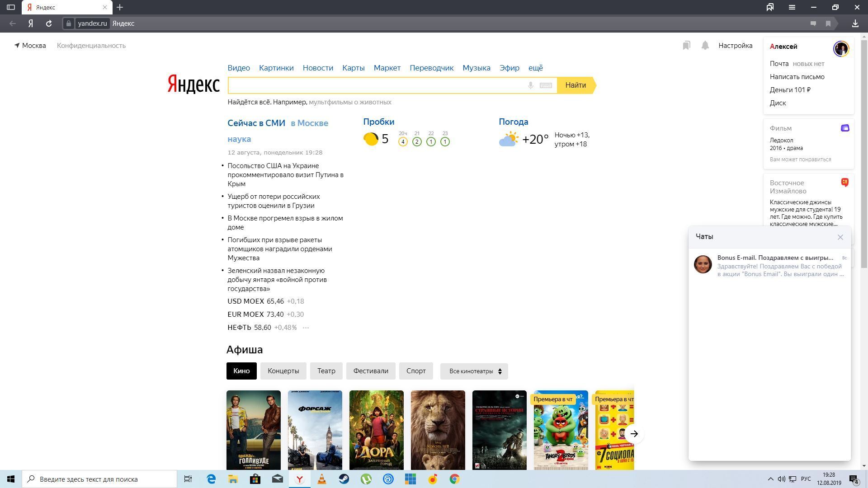The width and height of the screenshot is (868, 488).
Task: Select the Театр tab in Афиша
Action: point(326,371)
